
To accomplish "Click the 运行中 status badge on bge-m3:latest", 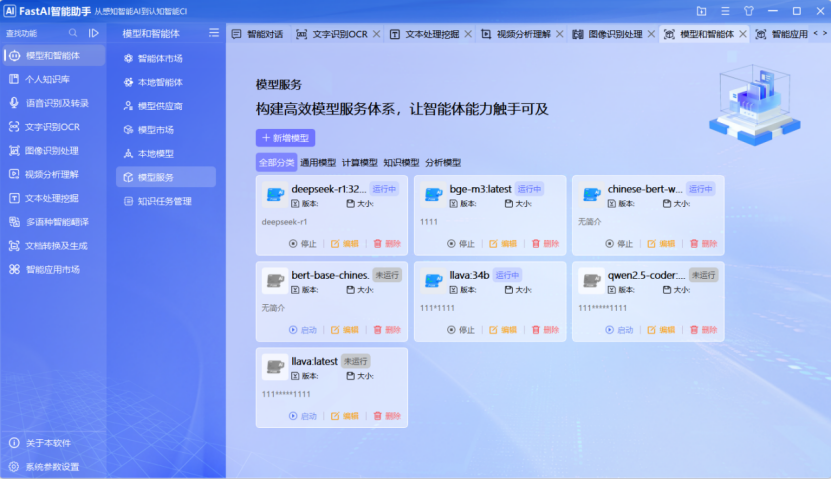I will [529, 189].
